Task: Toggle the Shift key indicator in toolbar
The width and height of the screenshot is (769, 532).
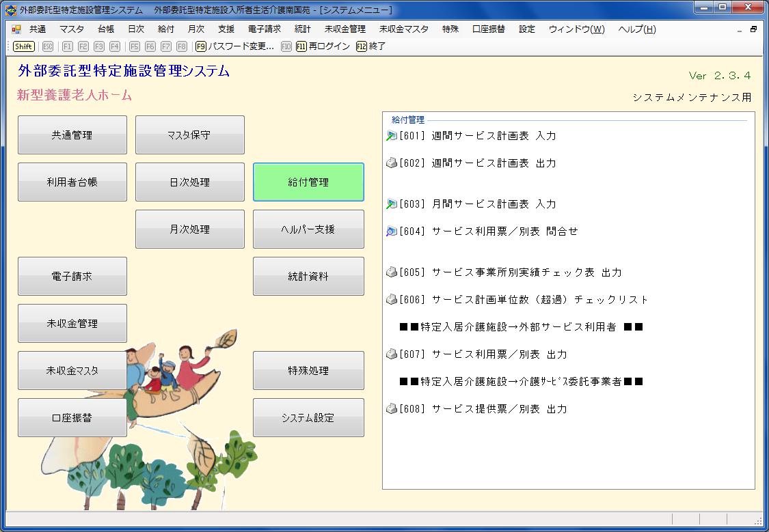Action: (24, 46)
